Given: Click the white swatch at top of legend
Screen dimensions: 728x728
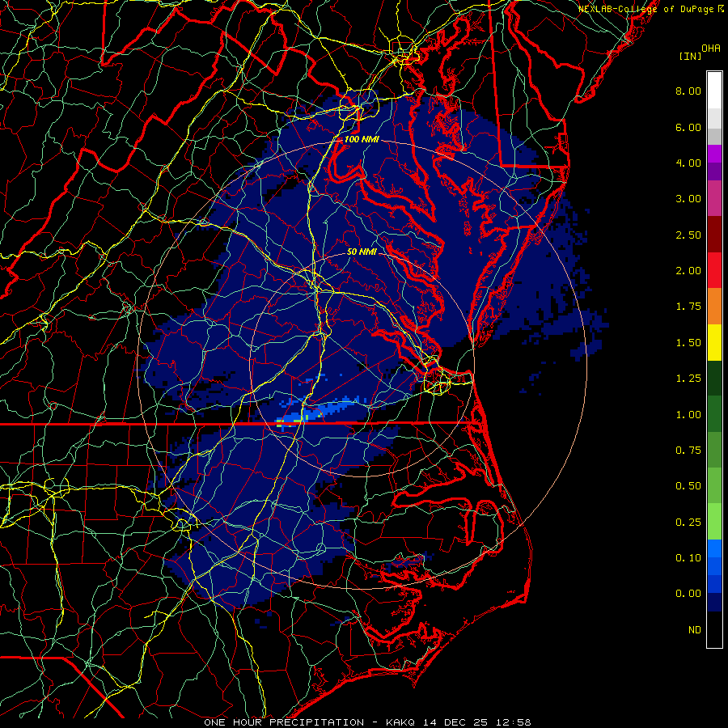Looking at the screenshot, I should click(x=714, y=91).
